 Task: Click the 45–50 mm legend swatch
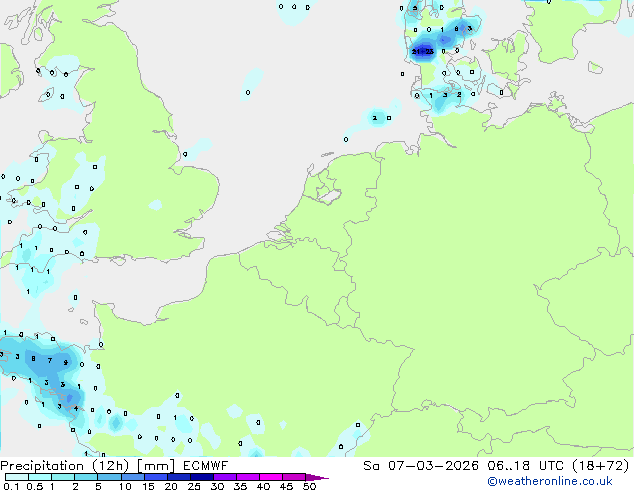click(x=294, y=477)
